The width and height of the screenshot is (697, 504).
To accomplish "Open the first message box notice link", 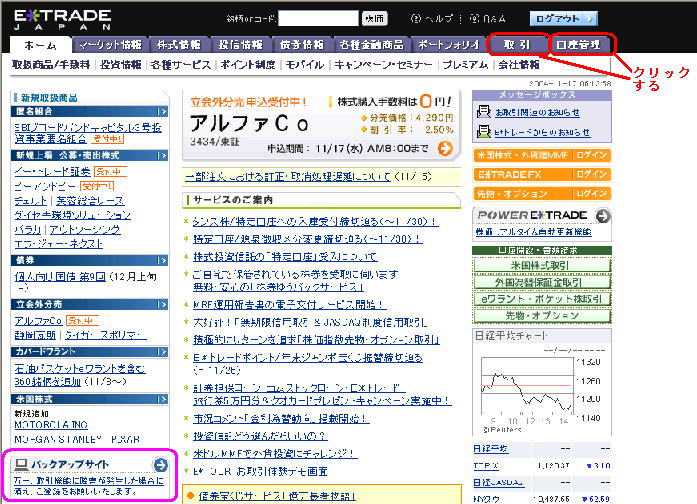I will coord(537,112).
